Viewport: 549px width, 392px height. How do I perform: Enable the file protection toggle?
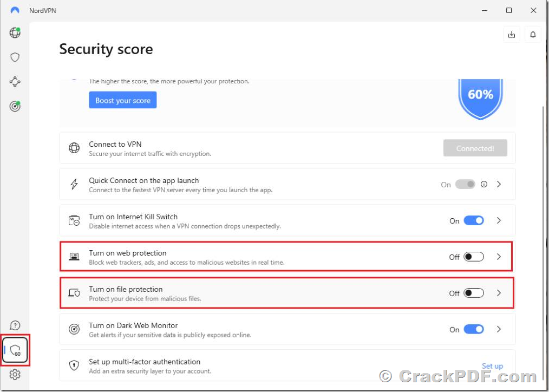[474, 293]
